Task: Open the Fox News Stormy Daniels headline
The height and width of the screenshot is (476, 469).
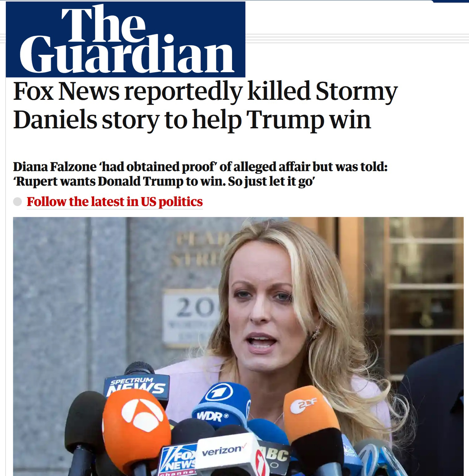Action: click(x=205, y=105)
